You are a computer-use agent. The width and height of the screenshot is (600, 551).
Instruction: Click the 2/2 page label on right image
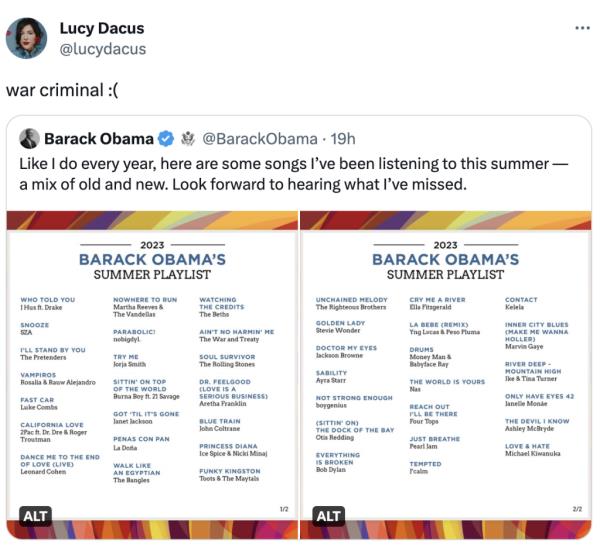coord(576,508)
